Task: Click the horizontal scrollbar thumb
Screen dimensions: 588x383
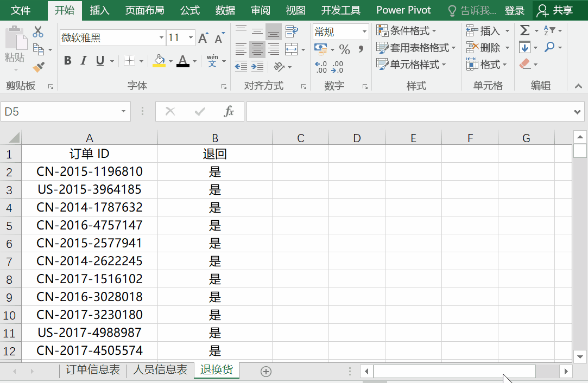Action: coord(454,372)
